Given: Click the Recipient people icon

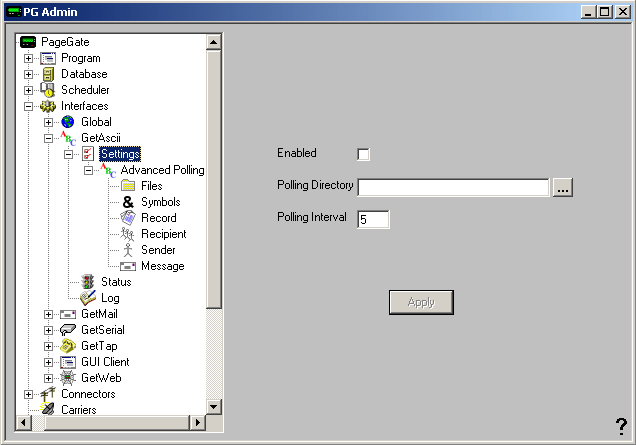Looking at the screenshot, I should click(x=127, y=234).
